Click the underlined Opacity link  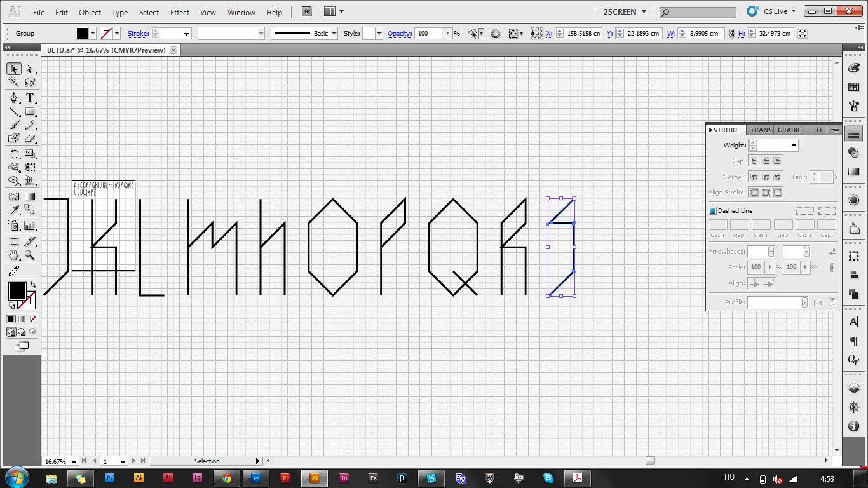click(x=399, y=33)
